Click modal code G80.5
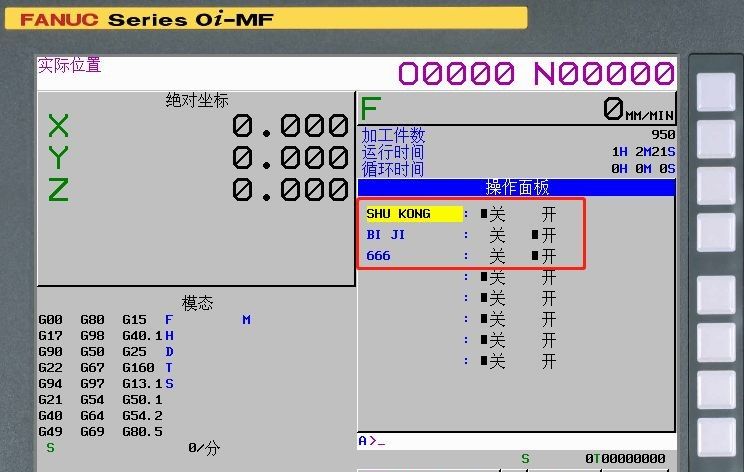 tap(142, 432)
